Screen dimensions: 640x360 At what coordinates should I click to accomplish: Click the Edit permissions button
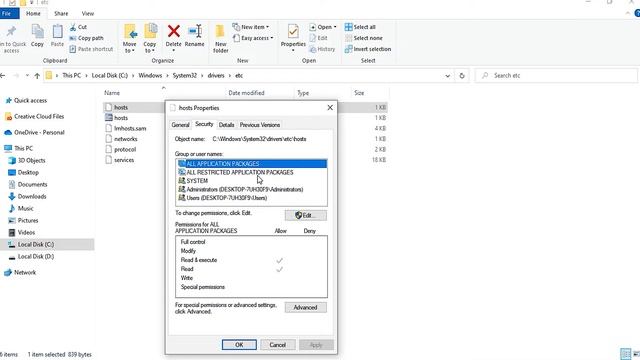click(306, 215)
